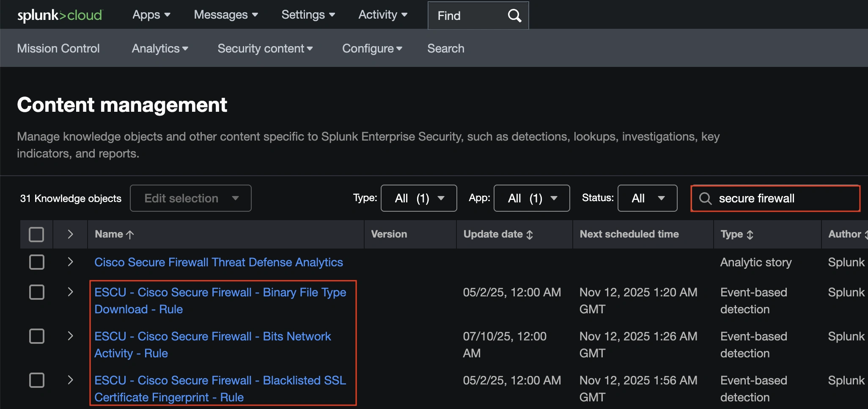
Task: Check the checkbox for Binary File Type Download rule
Action: pyautogui.click(x=37, y=292)
